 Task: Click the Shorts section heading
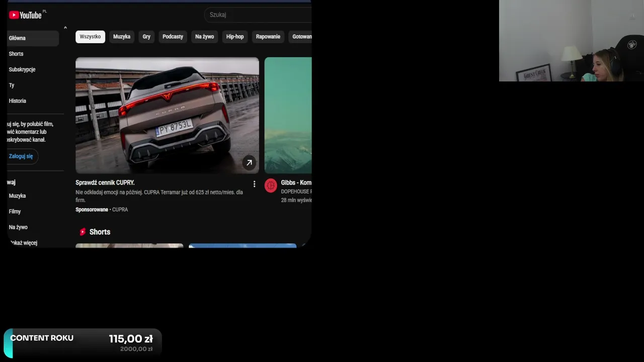point(100,232)
